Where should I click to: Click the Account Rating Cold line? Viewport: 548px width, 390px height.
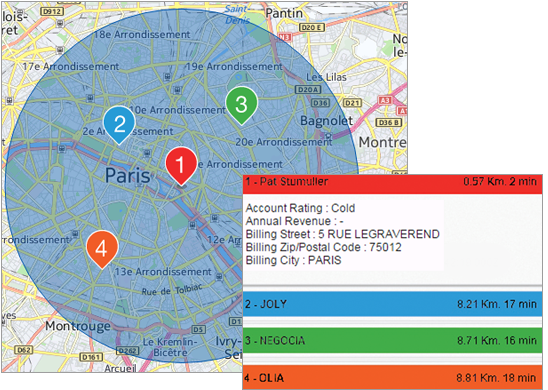pyautogui.click(x=300, y=208)
